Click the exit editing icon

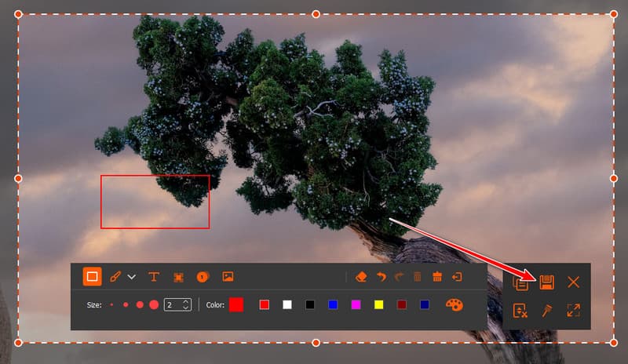(x=457, y=277)
